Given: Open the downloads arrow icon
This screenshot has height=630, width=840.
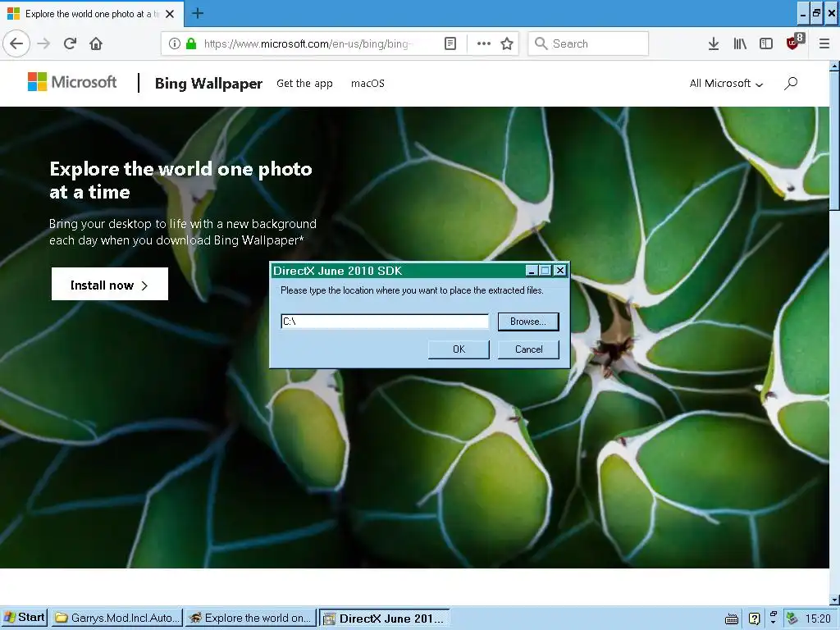Looking at the screenshot, I should coord(714,43).
